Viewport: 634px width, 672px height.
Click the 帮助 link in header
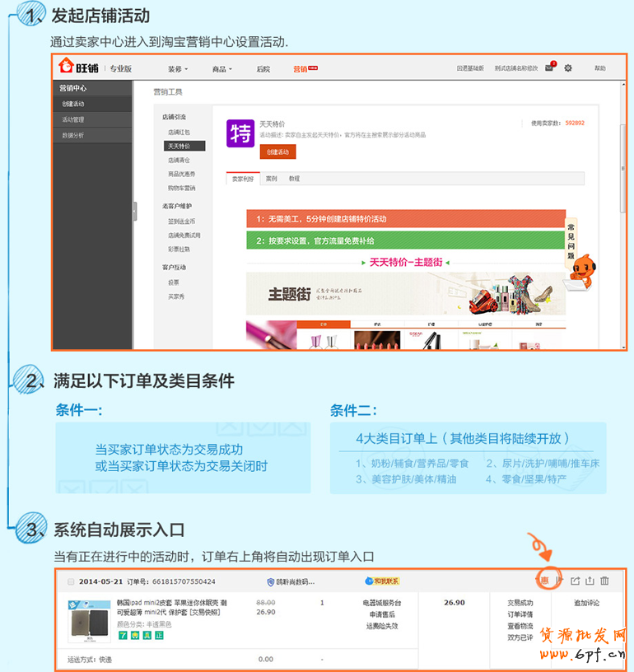click(599, 68)
